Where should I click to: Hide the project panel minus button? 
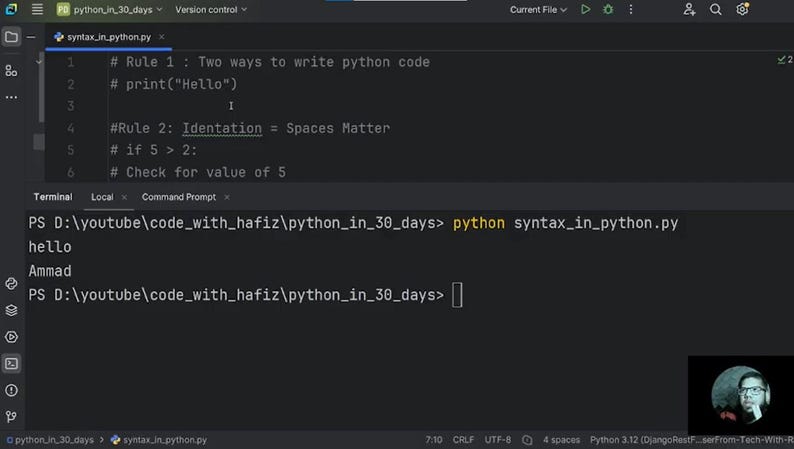click(31, 37)
